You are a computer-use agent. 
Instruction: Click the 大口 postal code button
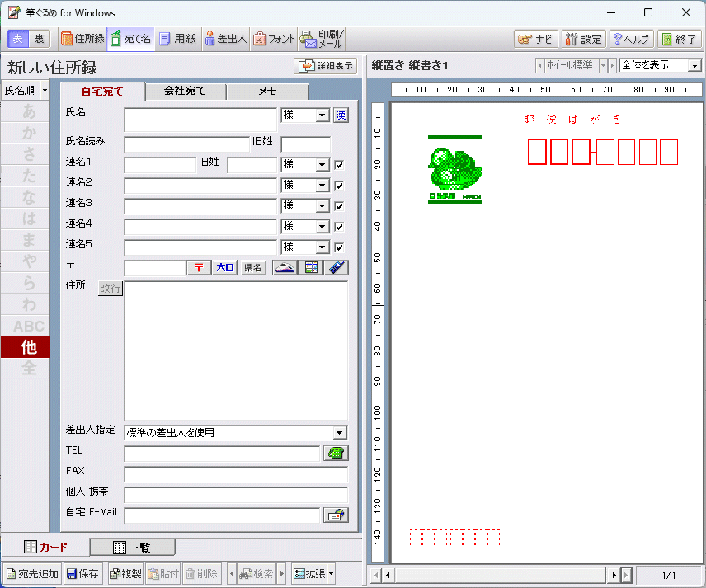[224, 267]
